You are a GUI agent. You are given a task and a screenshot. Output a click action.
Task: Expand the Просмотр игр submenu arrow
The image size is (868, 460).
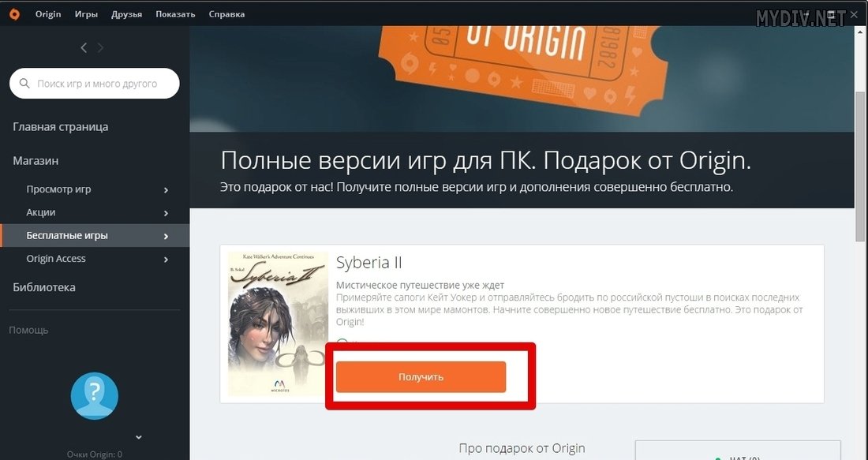[166, 190]
